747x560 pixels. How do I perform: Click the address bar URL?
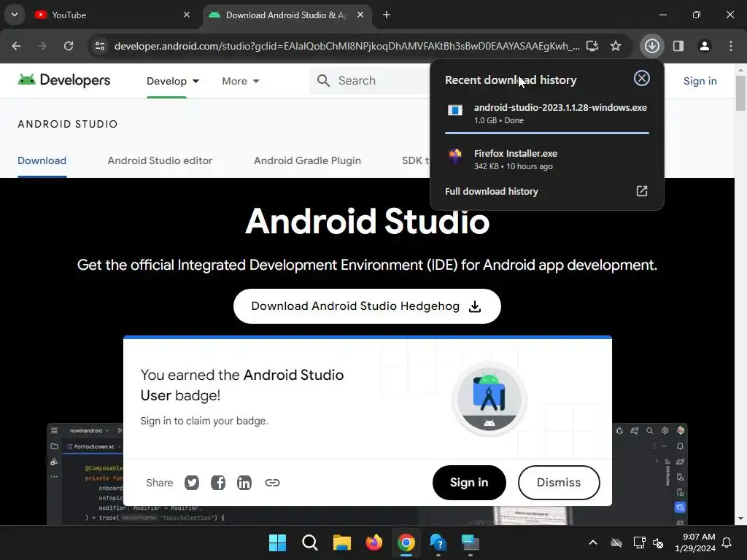[347, 46]
